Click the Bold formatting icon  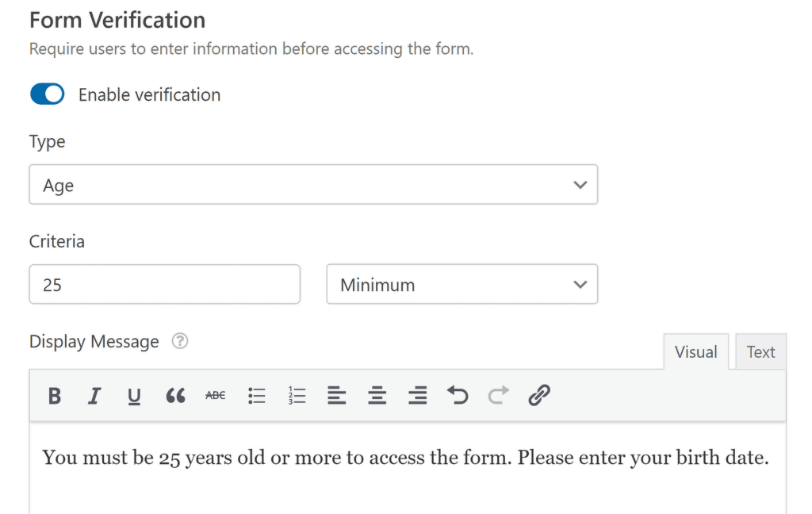pos(55,395)
